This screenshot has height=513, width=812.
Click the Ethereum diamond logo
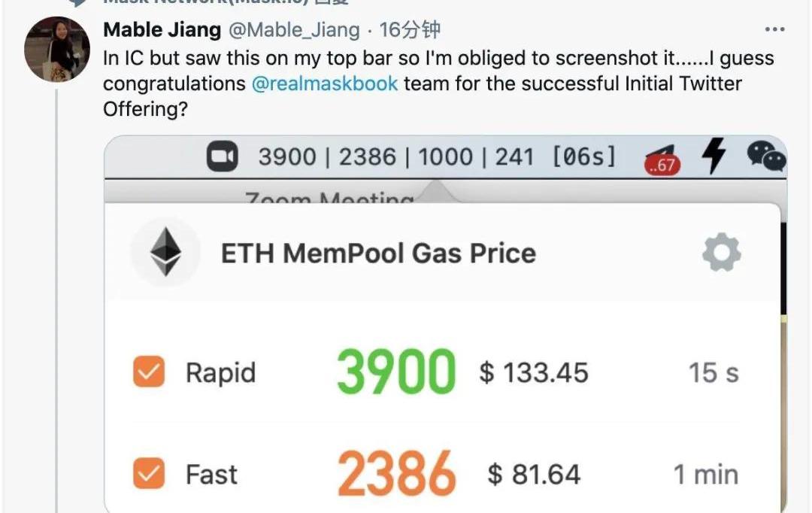[x=165, y=253]
